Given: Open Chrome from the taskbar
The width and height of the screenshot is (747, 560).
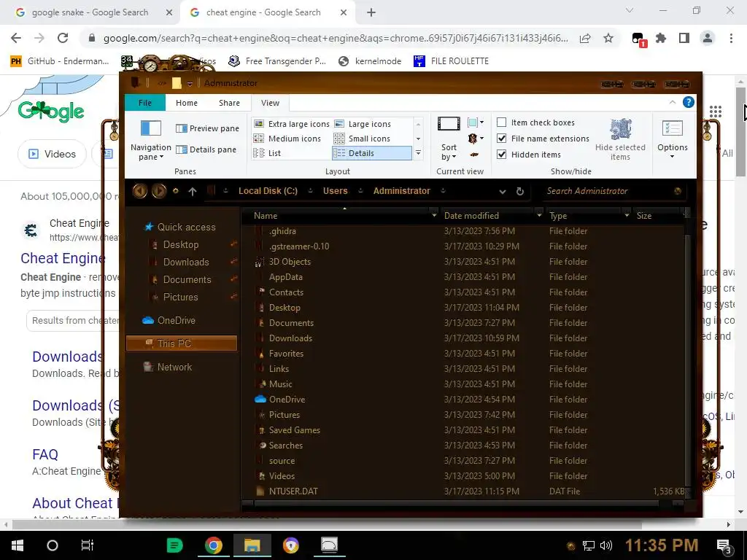Looking at the screenshot, I should (x=214, y=545).
